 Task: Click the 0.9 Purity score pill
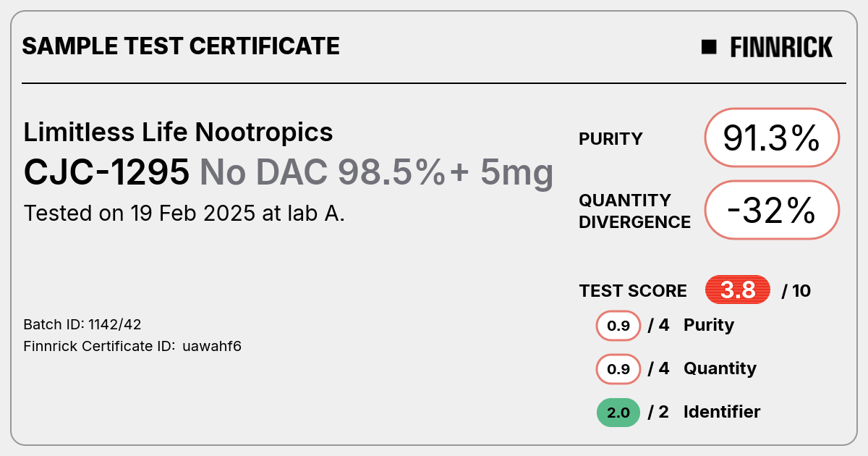(618, 326)
